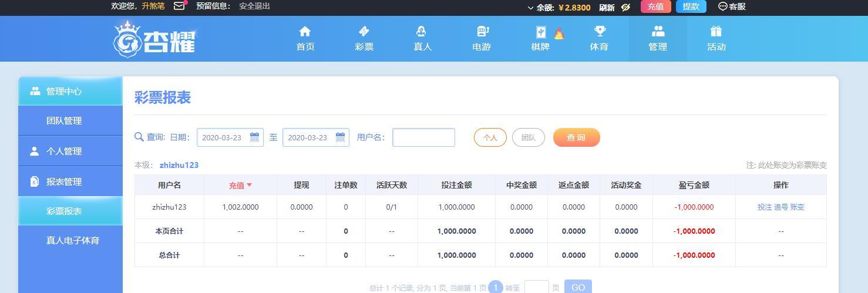This screenshot has width=868, height=293.
Task: Switch to 真人电子体育 report
Action: click(73, 240)
